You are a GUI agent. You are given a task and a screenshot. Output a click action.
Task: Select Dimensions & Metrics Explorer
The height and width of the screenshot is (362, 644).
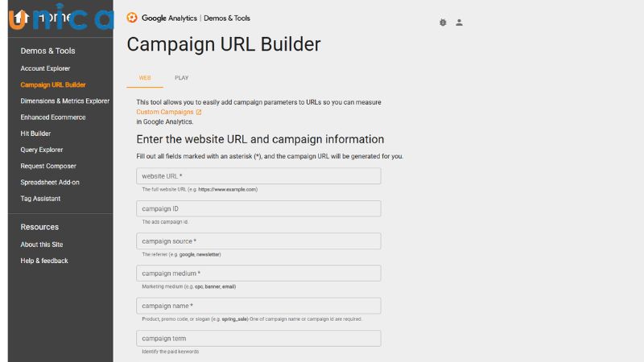pyautogui.click(x=64, y=101)
